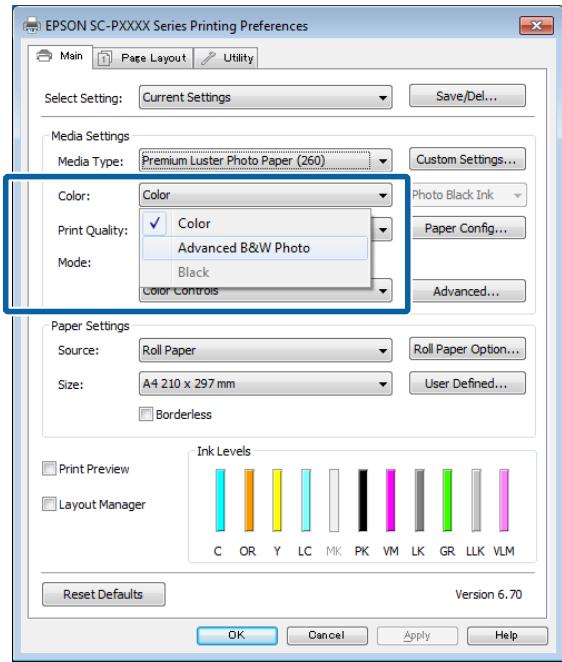Expand the Size A4 dropdown
This screenshot has height=662, width=562.
pos(265,384)
